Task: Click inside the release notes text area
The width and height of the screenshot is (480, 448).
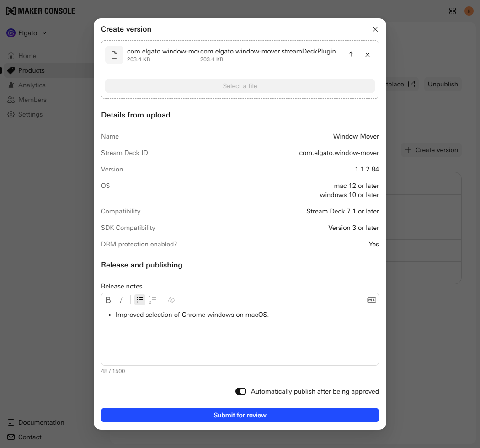Action: (x=240, y=338)
